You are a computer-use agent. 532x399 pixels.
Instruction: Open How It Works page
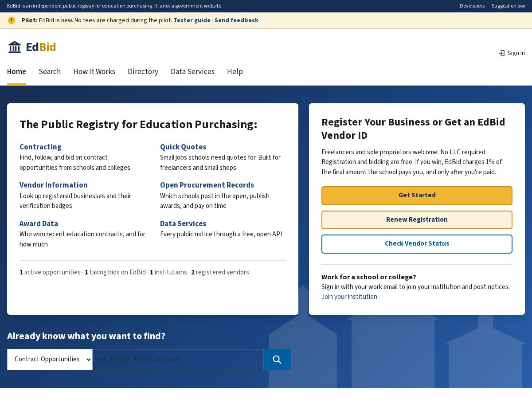click(x=94, y=71)
